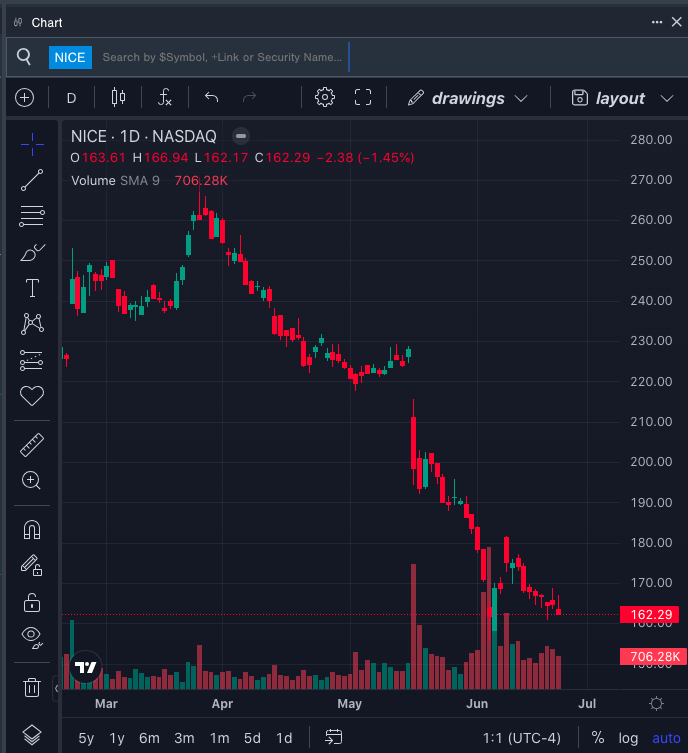Image resolution: width=688 pixels, height=753 pixels.
Task: Click the NICE · 1D · NASDAQ title
Action: click(144, 137)
